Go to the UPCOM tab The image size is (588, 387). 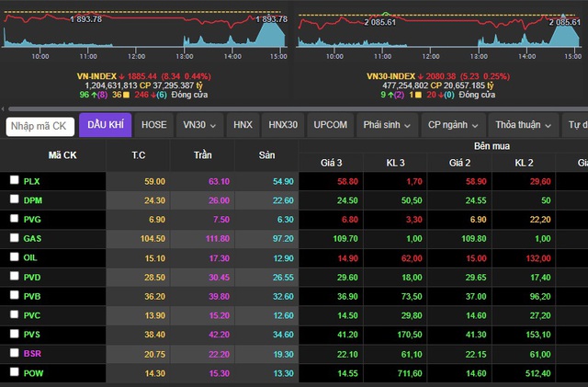pos(331,125)
